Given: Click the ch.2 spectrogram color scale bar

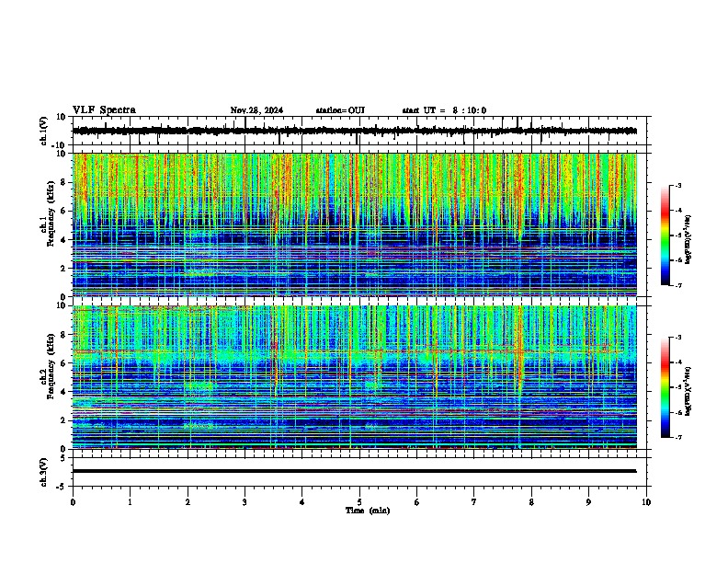Looking at the screenshot, I should [x=665, y=387].
